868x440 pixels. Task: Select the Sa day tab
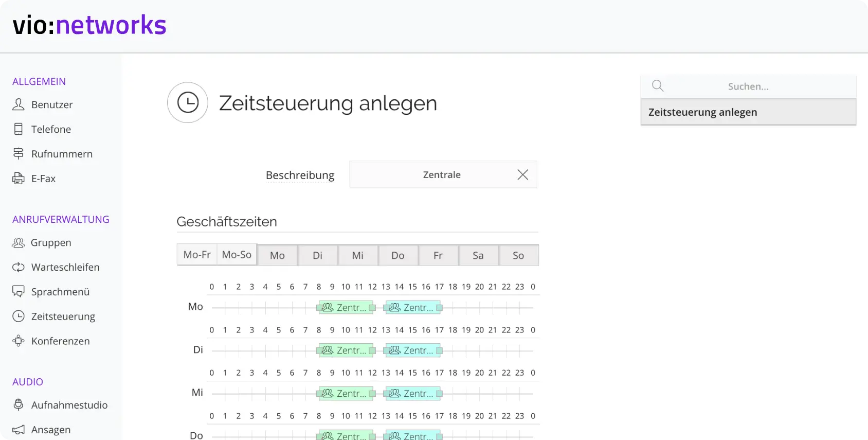478,255
